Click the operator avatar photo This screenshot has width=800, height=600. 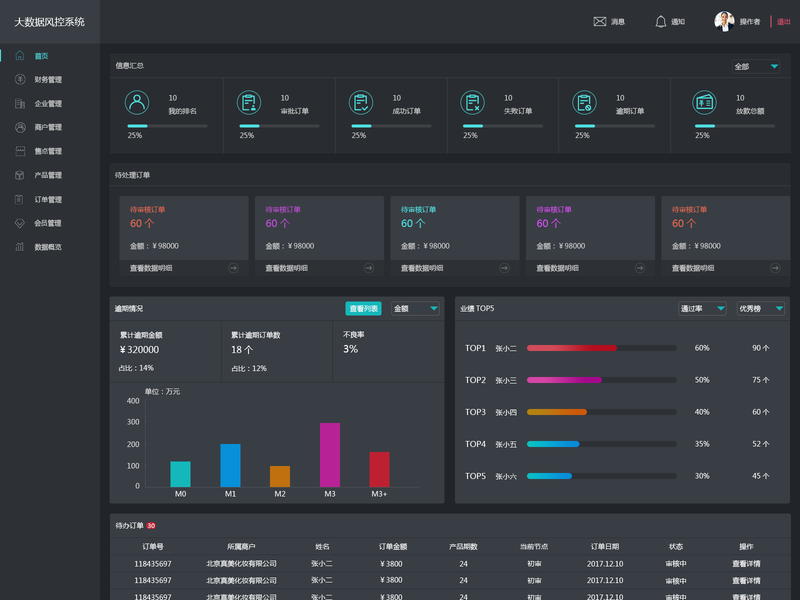pos(724,21)
